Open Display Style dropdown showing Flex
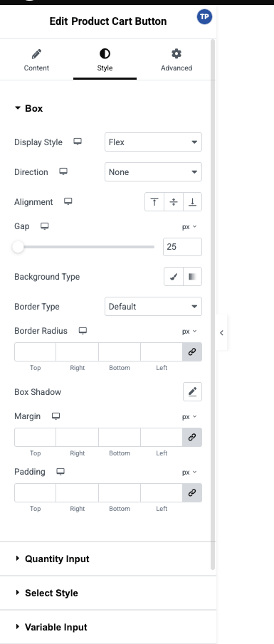This screenshot has width=274, height=644. point(153,142)
